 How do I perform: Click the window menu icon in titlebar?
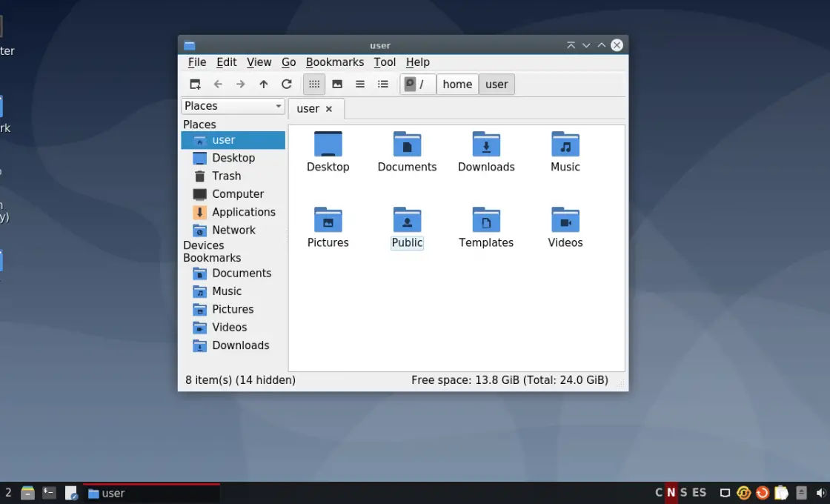click(x=190, y=45)
